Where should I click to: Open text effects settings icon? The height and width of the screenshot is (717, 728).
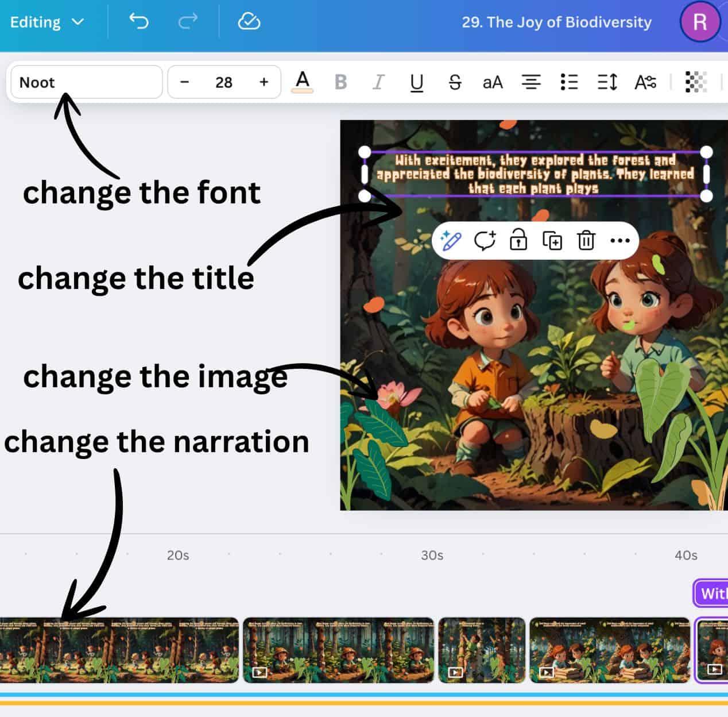pyautogui.click(x=645, y=82)
